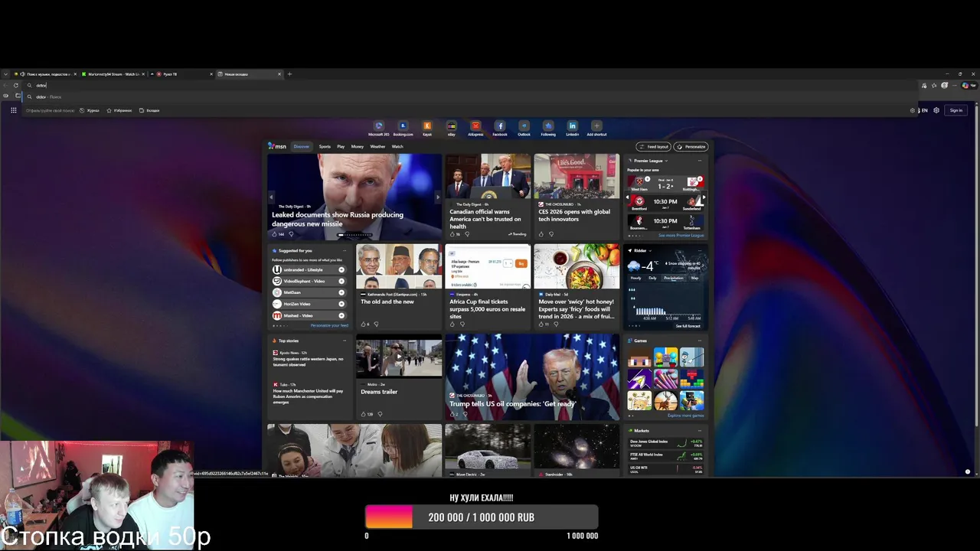Open Suggested for you more options

tap(345, 250)
